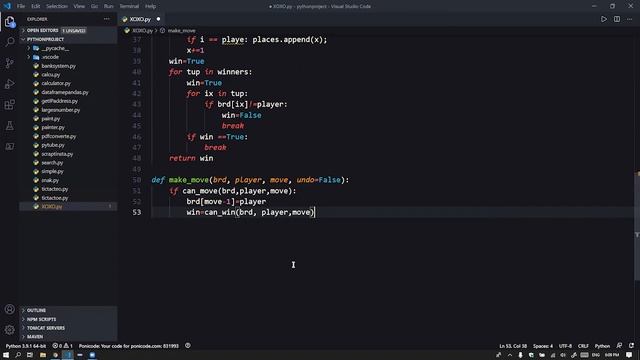
Task: Open the Selection menu
Action: (x=57, y=6)
